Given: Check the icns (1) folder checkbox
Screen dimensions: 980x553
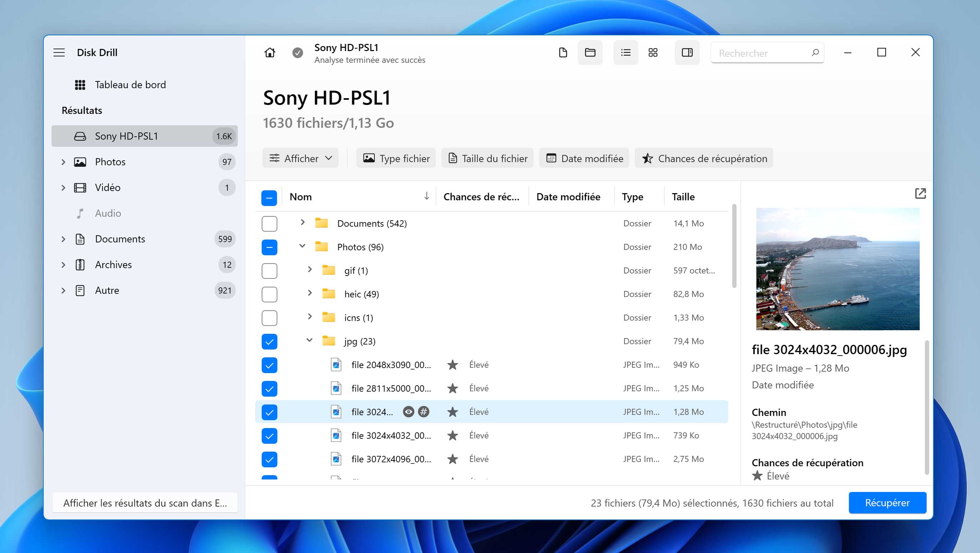Looking at the screenshot, I should (269, 318).
